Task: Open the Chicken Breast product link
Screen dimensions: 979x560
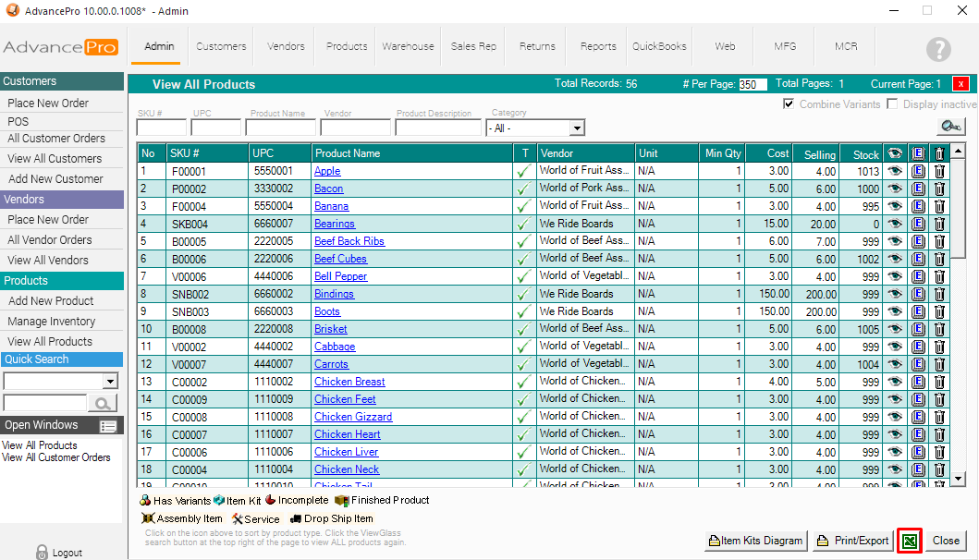Action: pyautogui.click(x=349, y=382)
